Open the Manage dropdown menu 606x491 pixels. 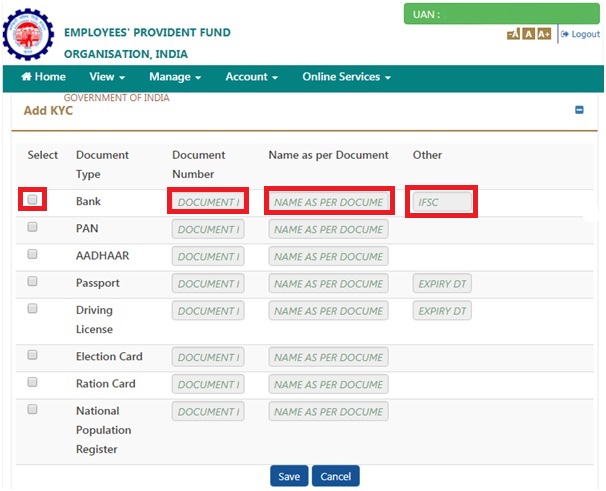[175, 77]
